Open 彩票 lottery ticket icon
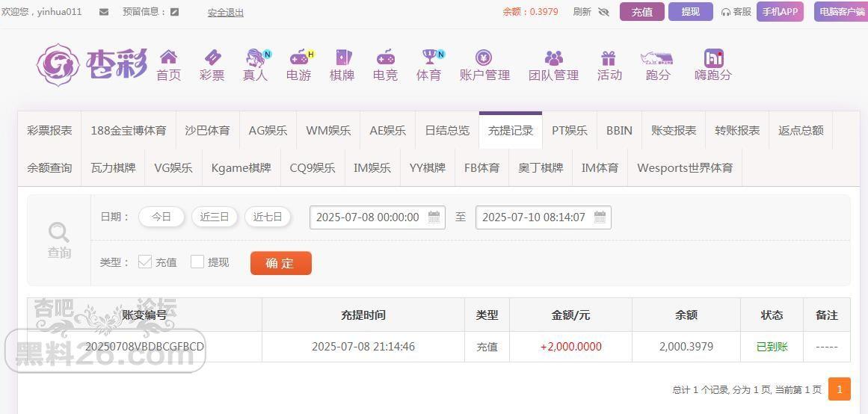Viewport: 868px width, 414px height. tap(212, 57)
